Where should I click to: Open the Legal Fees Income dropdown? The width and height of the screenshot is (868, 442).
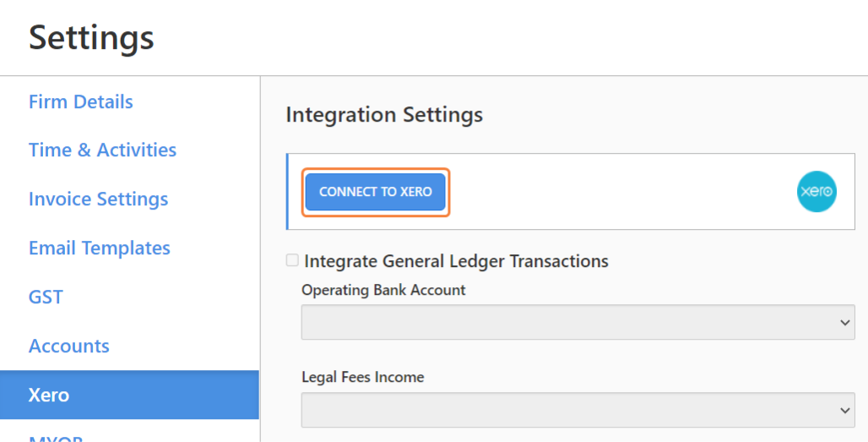(x=578, y=410)
